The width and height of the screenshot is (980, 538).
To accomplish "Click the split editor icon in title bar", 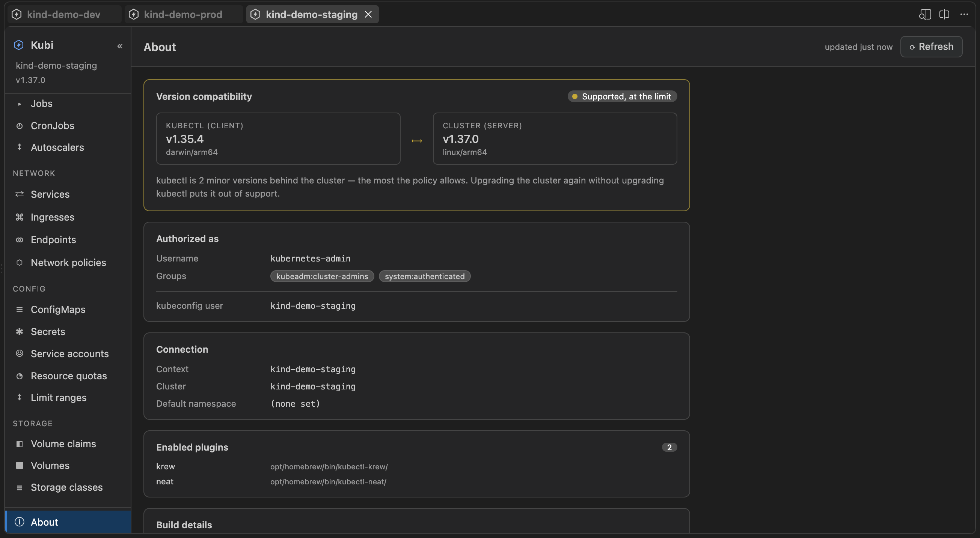I will 944,15.
